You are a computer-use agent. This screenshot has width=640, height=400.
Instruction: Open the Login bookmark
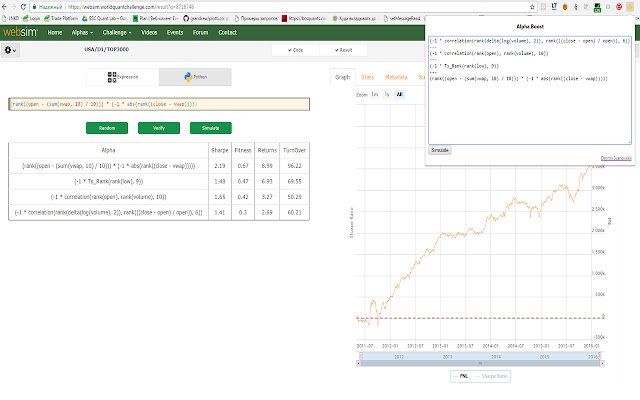[31, 18]
